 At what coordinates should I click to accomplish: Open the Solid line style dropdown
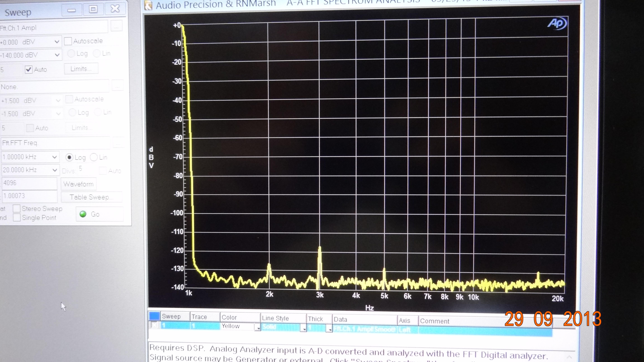tap(303, 328)
